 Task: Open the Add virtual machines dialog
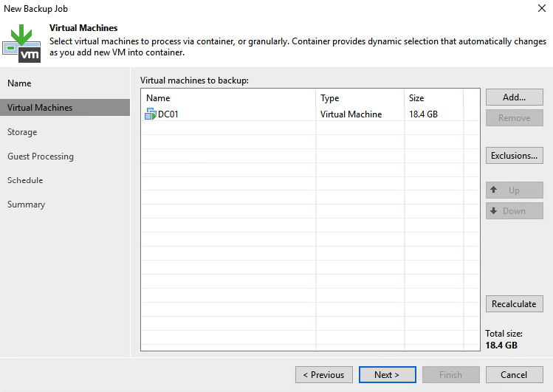[x=514, y=97]
